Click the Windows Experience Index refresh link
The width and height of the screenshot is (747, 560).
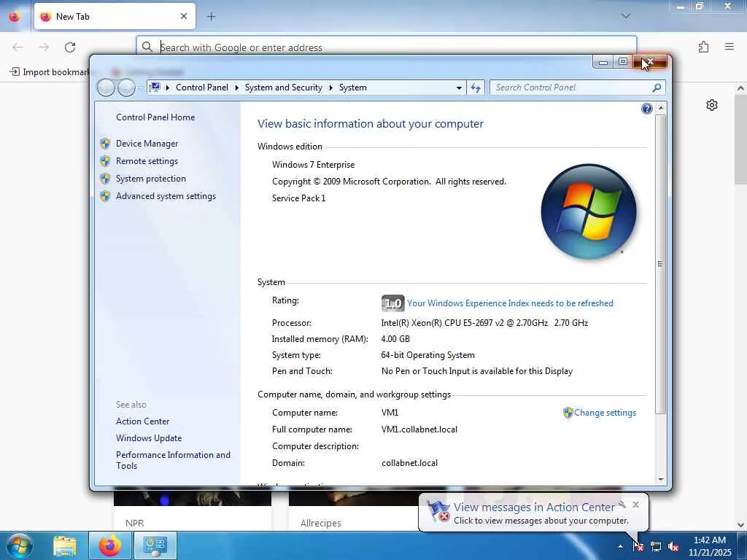pyautogui.click(x=510, y=303)
